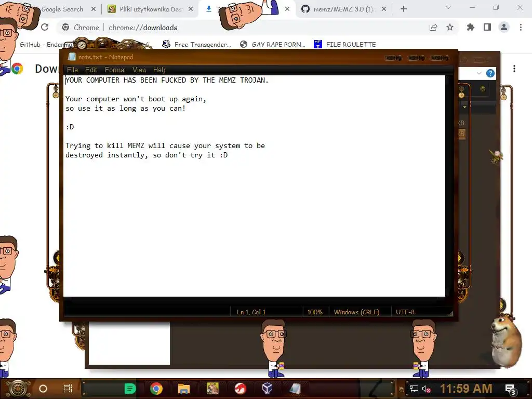Screen dimensions: 532x399
Task: Open the notification center with 3 alerts
Action: pos(511,390)
